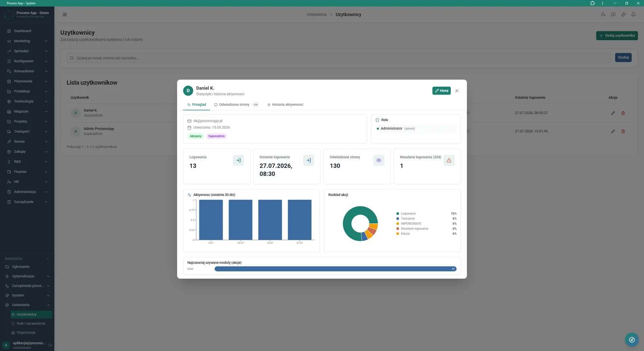The image size is (644, 351).
Task: Open the chat message icon in header
Action: click(x=613, y=14)
